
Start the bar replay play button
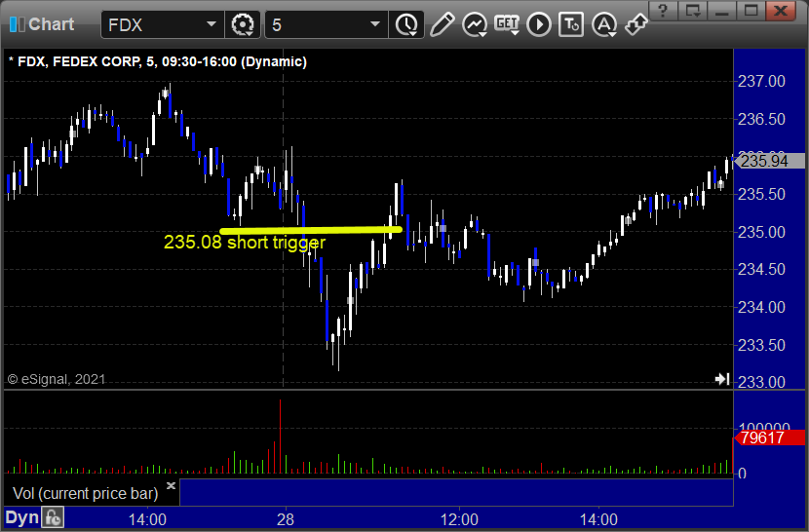pos(539,24)
